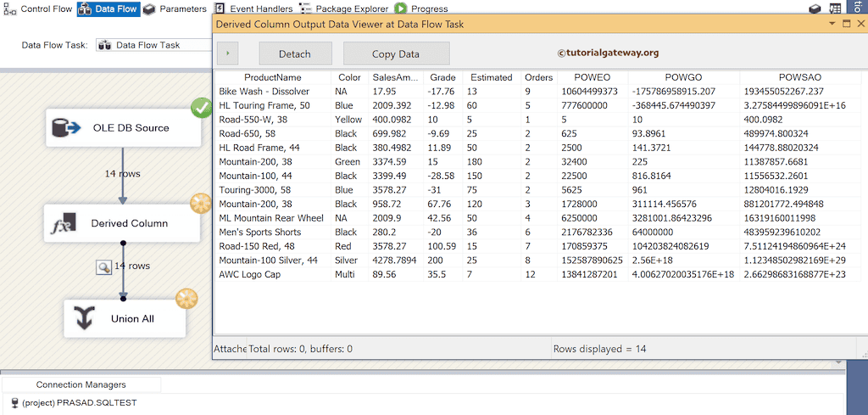Click the Yellow color cell
This screenshot has height=415, width=868.
pyautogui.click(x=349, y=120)
